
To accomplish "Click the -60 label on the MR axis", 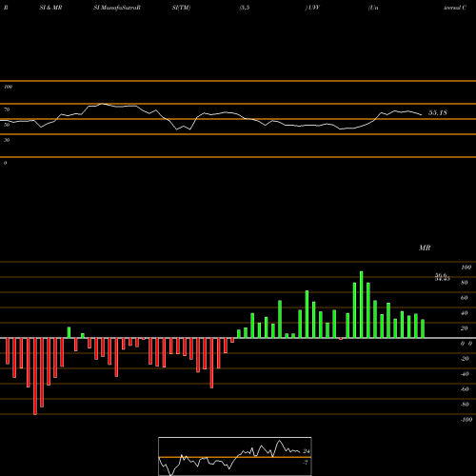I will point(465,389).
